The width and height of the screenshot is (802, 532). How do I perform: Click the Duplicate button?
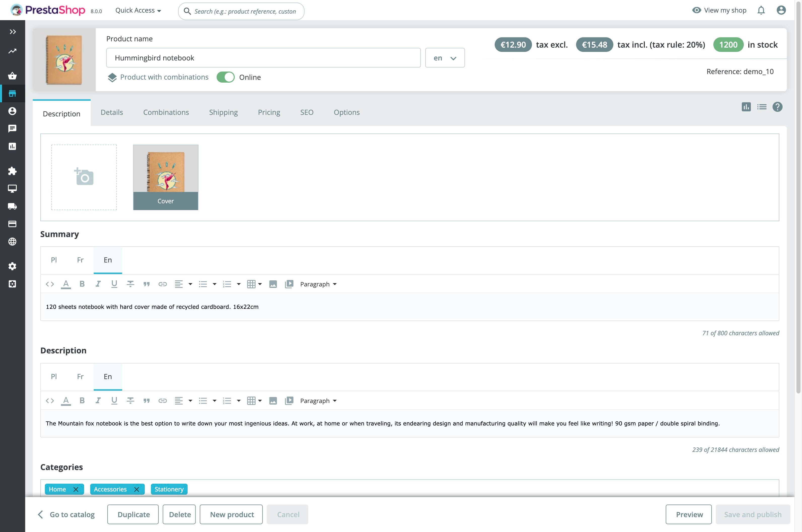(133, 514)
